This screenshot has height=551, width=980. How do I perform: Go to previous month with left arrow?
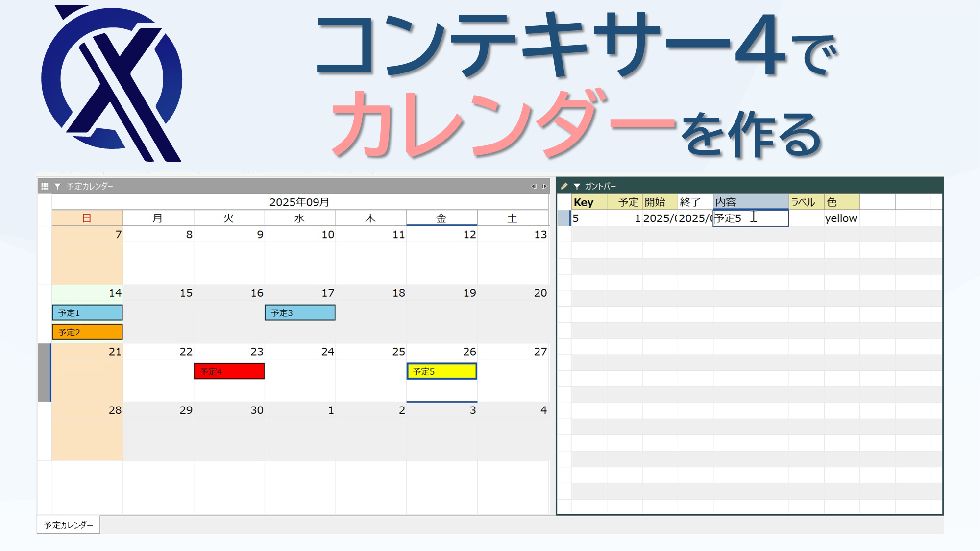(534, 186)
